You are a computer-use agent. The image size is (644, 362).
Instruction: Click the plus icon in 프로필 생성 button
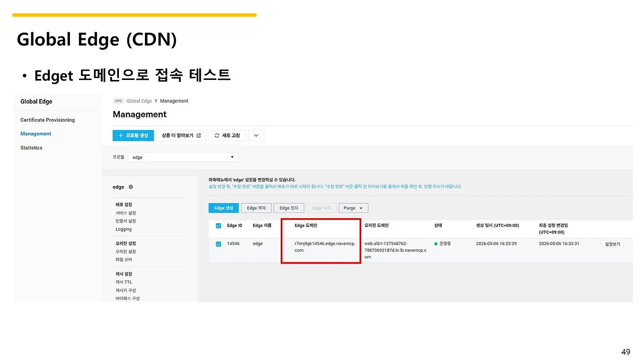coord(121,136)
